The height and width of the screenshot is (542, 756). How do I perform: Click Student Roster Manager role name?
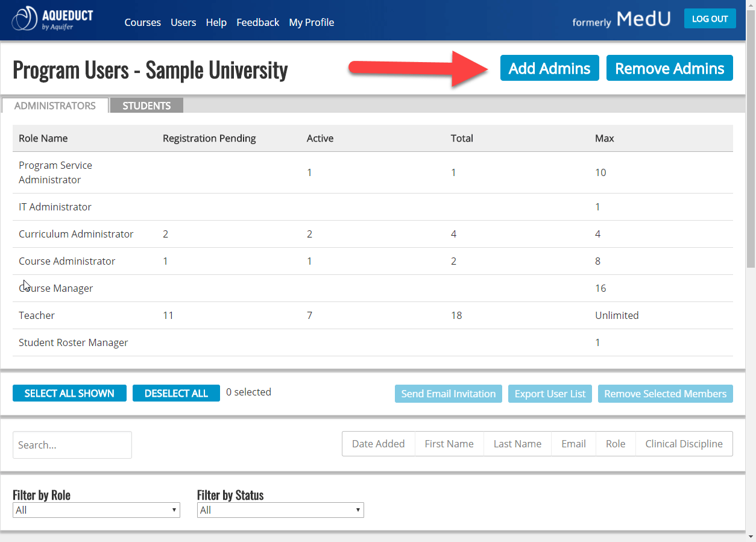pos(74,342)
